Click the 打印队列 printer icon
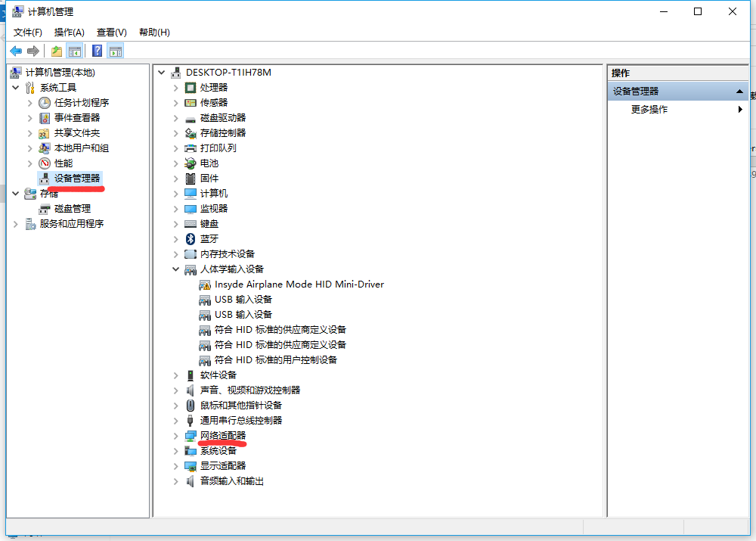 tap(191, 148)
